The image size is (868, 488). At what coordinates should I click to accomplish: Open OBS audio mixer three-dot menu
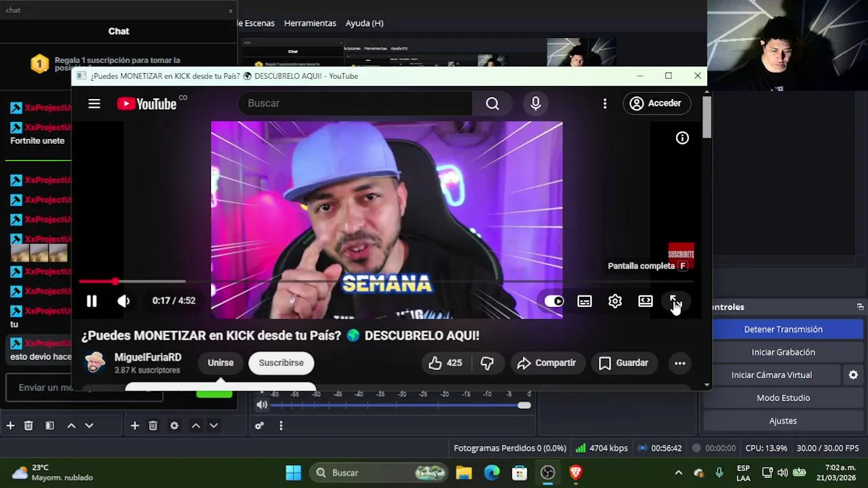tap(281, 426)
